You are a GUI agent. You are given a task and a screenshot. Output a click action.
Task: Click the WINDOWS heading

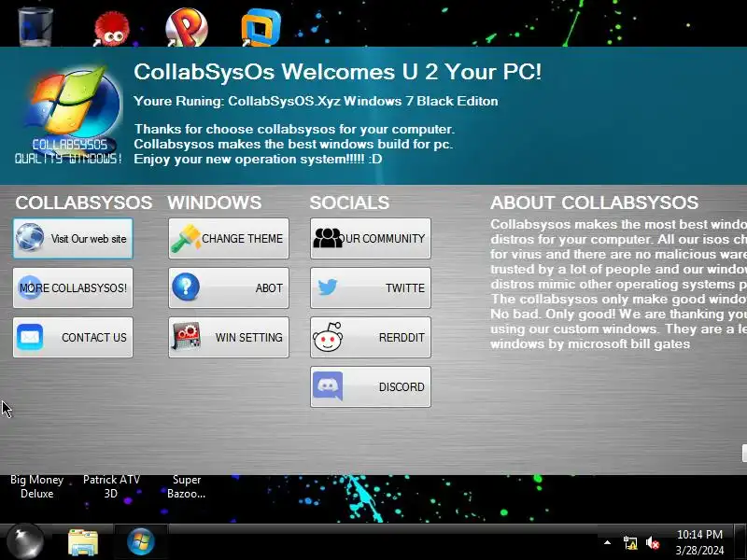215,203
